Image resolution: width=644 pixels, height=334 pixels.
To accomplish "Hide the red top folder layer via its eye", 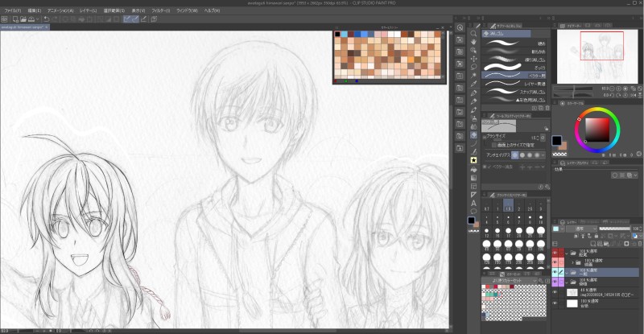I will point(555,253).
